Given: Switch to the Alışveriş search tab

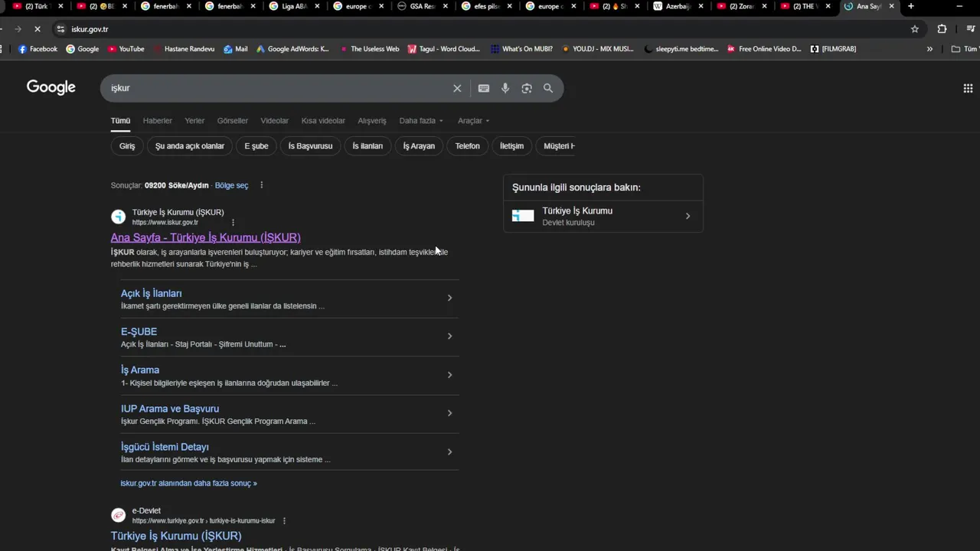Looking at the screenshot, I should click(372, 121).
